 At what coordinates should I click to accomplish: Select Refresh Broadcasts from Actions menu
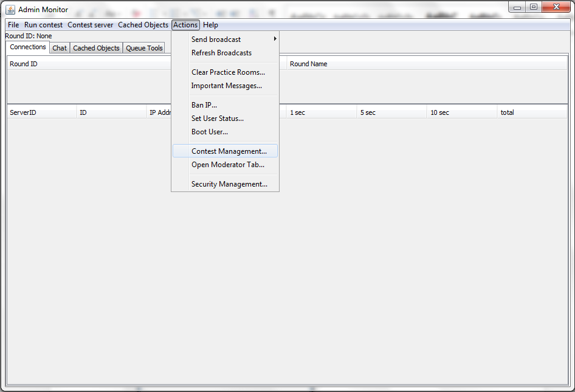(x=221, y=53)
